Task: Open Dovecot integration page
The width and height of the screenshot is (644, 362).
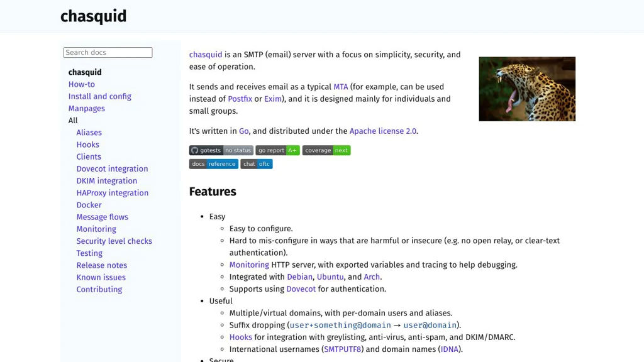Action: [112, 168]
